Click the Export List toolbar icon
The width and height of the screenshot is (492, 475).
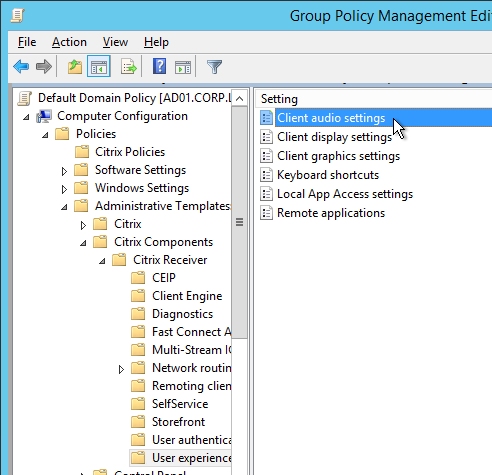tap(129, 67)
